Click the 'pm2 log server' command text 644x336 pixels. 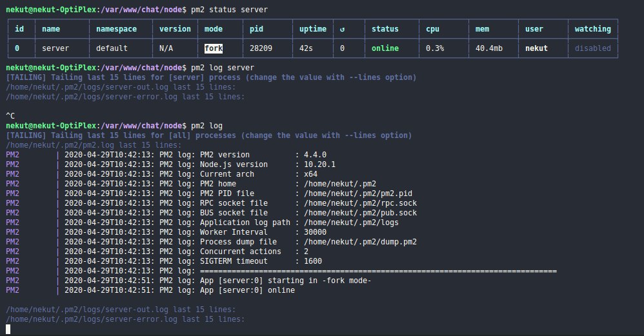click(x=223, y=68)
